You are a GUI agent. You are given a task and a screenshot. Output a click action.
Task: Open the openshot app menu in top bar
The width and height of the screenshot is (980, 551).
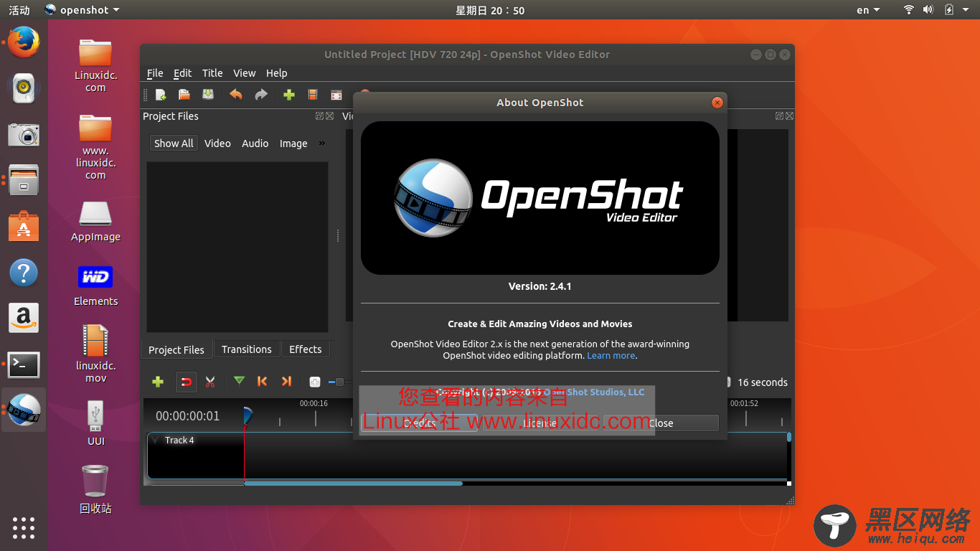pos(82,10)
